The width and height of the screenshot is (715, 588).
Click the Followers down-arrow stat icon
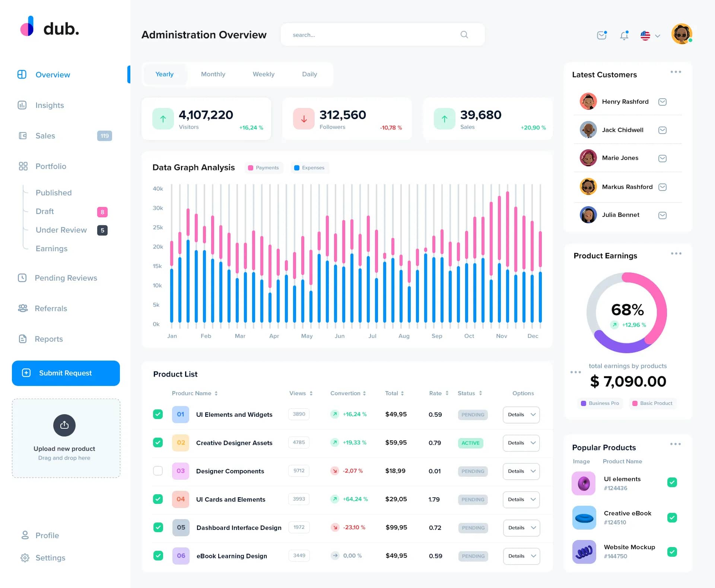tap(304, 119)
